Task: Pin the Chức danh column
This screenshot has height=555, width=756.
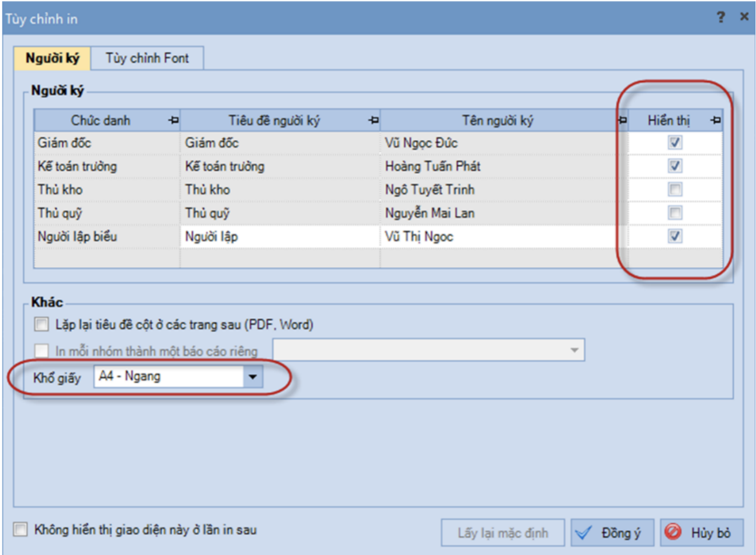Action: 173,120
